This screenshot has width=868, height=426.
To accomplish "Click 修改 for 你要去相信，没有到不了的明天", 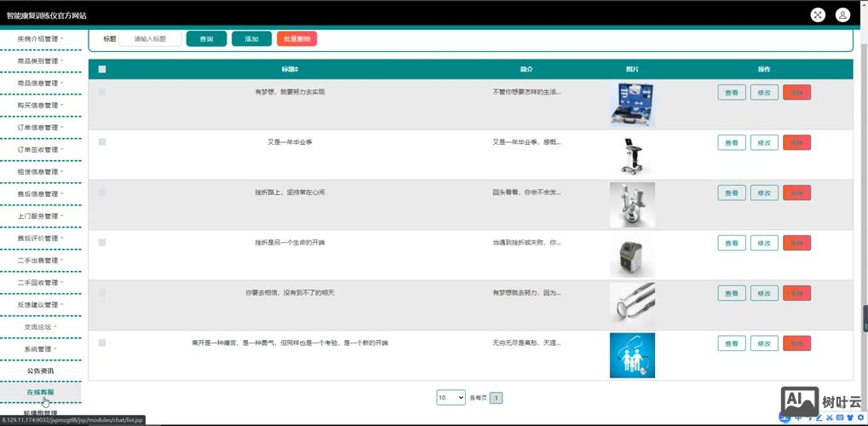I will click(764, 293).
